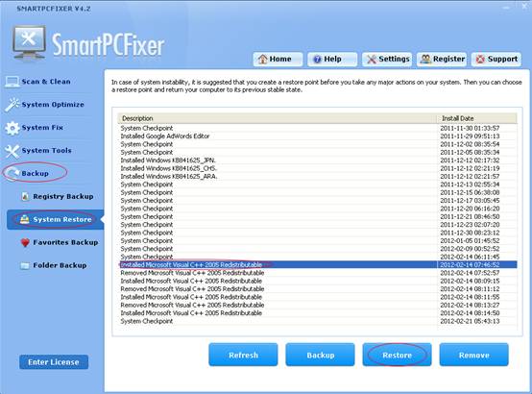The height and width of the screenshot is (394, 532).
Task: Select Scan & Clean in sidebar
Action: pyautogui.click(x=46, y=82)
